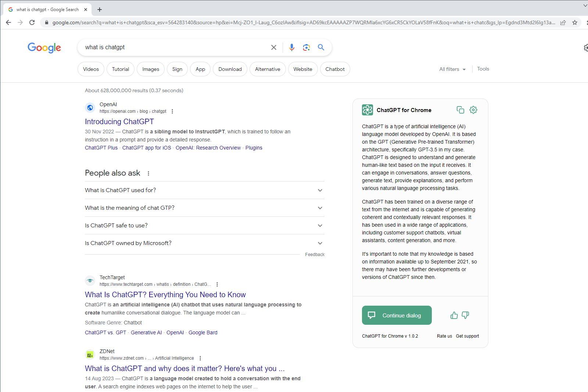Click the ZDNet favicon
The width and height of the screenshot is (588, 392).
[x=90, y=355]
